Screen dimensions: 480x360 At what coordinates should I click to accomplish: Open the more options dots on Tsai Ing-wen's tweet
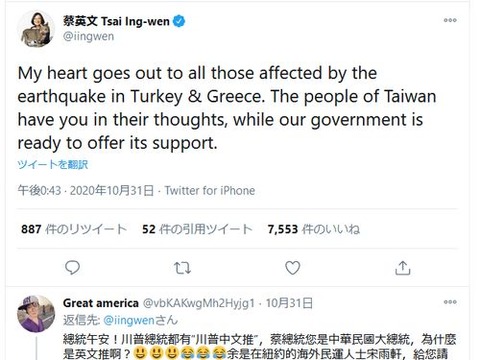coord(450,20)
